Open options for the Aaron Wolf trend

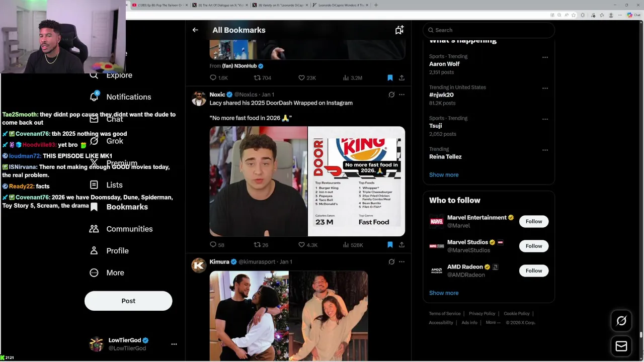(545, 57)
